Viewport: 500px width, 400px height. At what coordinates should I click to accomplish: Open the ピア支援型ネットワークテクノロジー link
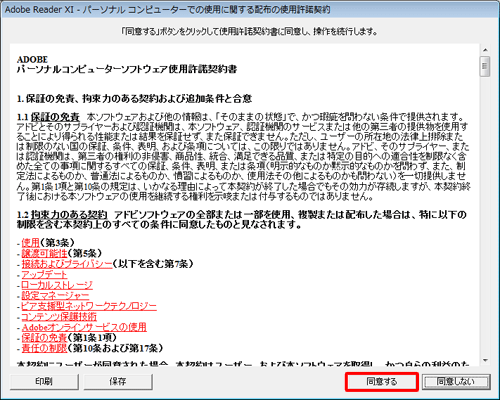click(89, 306)
